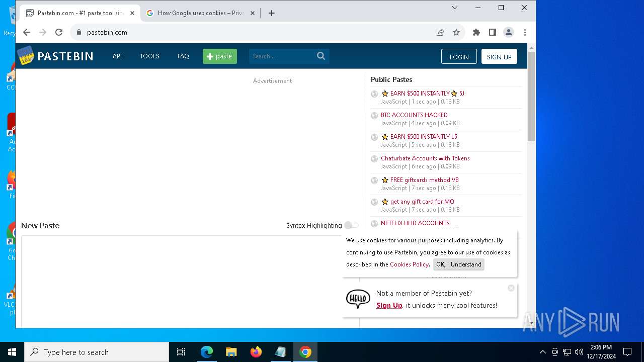The width and height of the screenshot is (644, 362).
Task: Open paste 'FREE giftcards method VB'
Action: coord(420,180)
